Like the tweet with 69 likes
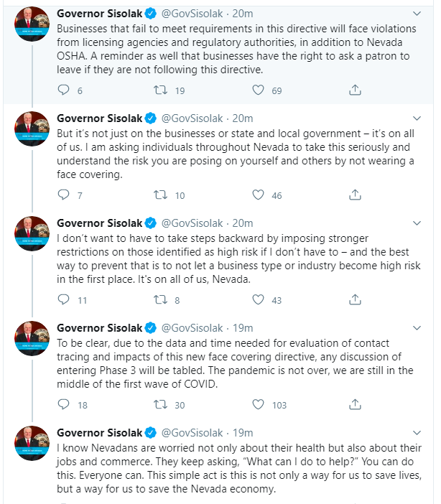Screen dimensions: 441x504 [x=259, y=90]
